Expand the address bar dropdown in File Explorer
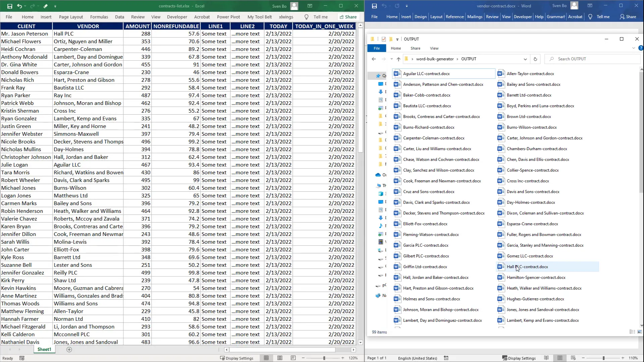 click(525, 59)
